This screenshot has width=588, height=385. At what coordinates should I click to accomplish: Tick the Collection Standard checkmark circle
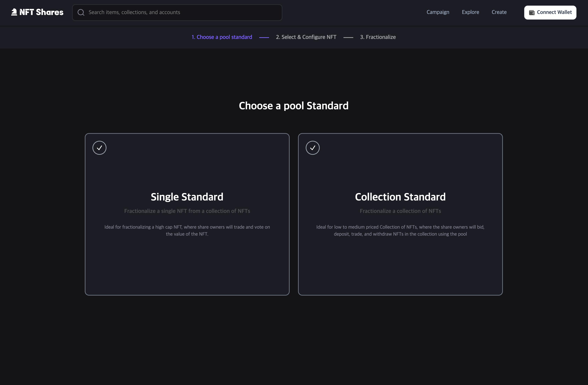[313, 148]
